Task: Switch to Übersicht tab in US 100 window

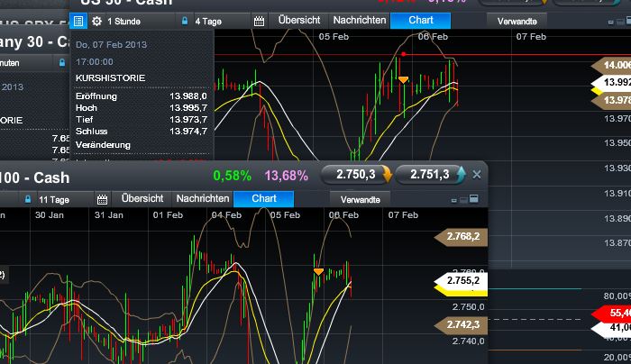Action: pyautogui.click(x=142, y=199)
